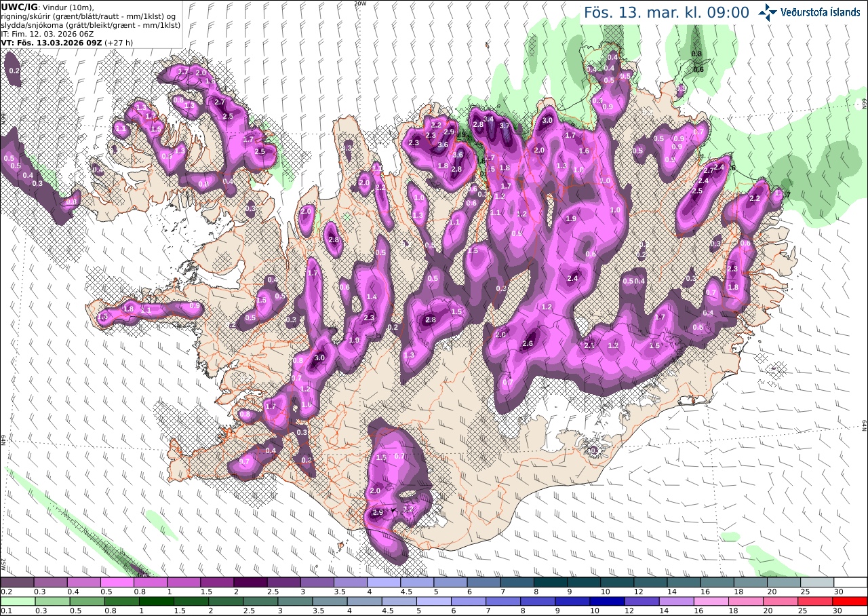Pick the top-row dark teal swatch for 8–9
Viewport: 868px width, 616px height.
[551, 582]
